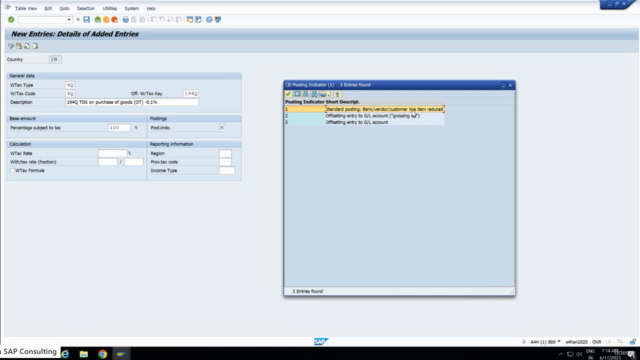Click the yellow Exit icon
640x360 pixels.
106,20
